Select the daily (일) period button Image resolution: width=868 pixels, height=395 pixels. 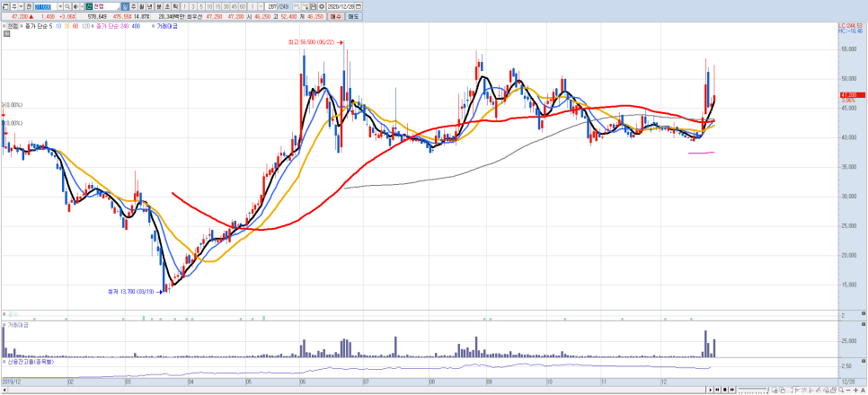(x=125, y=6)
